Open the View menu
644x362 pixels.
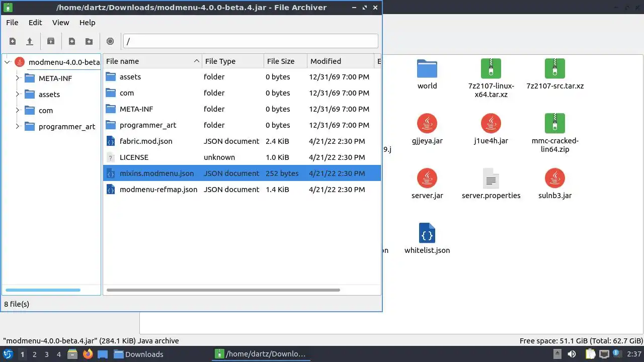[x=60, y=23]
